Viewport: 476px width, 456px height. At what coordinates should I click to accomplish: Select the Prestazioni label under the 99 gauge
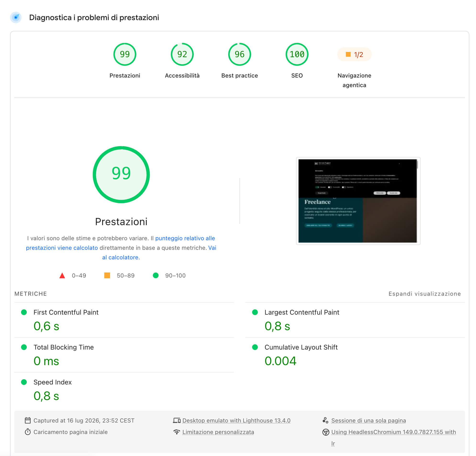pyautogui.click(x=125, y=76)
